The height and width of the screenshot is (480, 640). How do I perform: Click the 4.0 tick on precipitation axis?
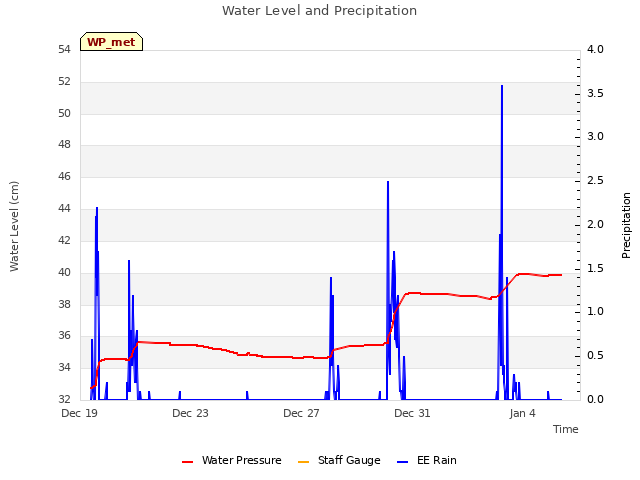[x=595, y=50]
